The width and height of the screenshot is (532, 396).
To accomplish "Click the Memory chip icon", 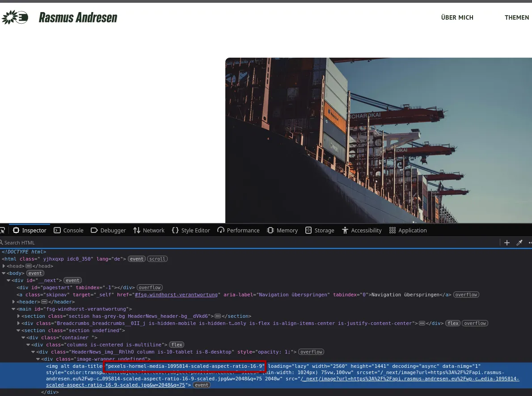I will [270, 231].
